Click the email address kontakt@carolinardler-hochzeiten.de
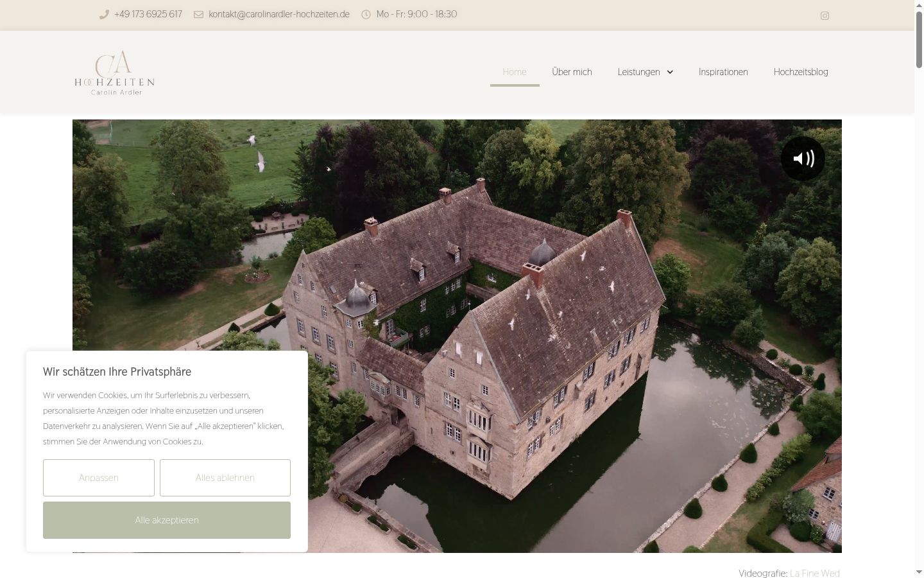This screenshot has height=578, width=924. coord(279,14)
